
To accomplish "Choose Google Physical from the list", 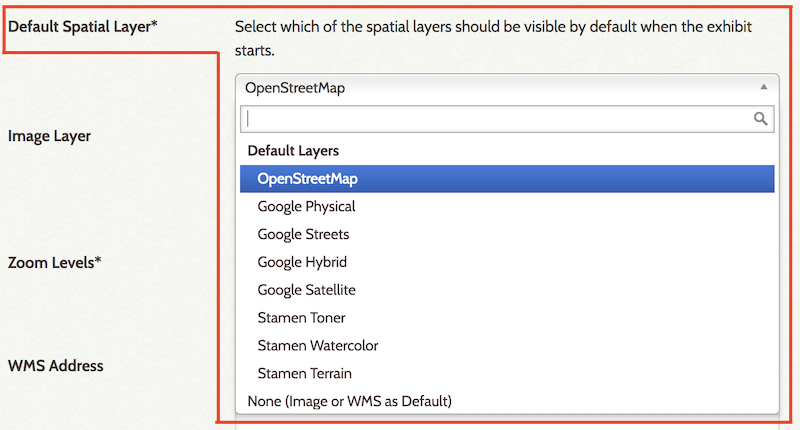I will [306, 207].
